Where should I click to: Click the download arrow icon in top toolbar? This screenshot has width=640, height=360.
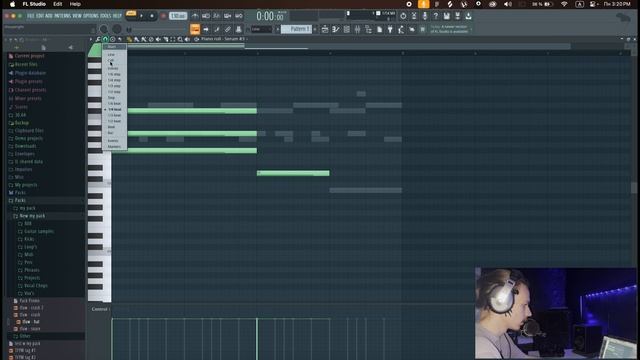[x=469, y=16]
